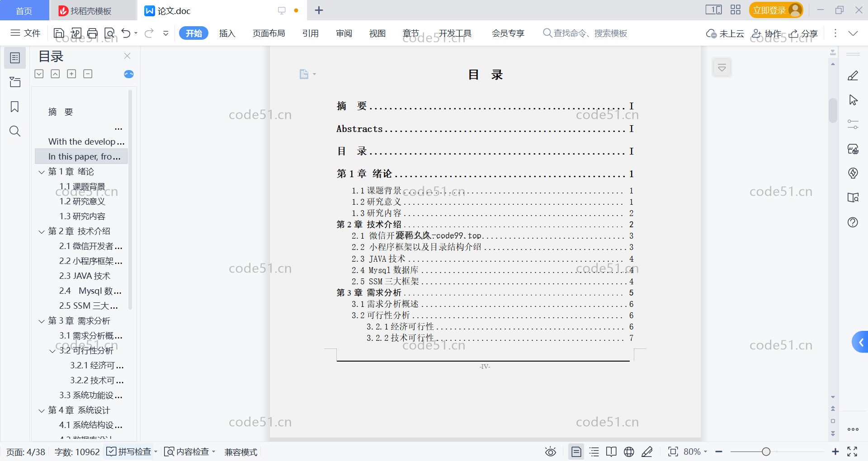Collapse 3.2 可行性分析 in outline
Screen dimensions: 868x461
click(x=52, y=351)
